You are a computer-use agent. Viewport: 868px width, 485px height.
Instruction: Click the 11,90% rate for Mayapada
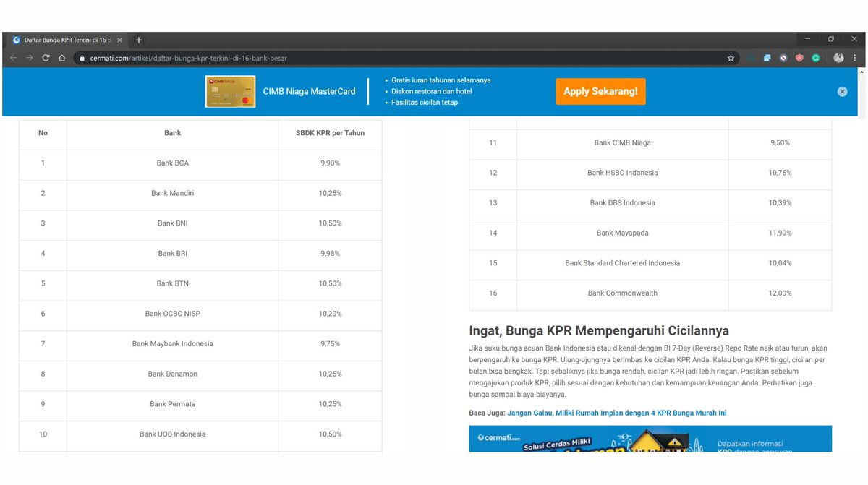(780, 233)
